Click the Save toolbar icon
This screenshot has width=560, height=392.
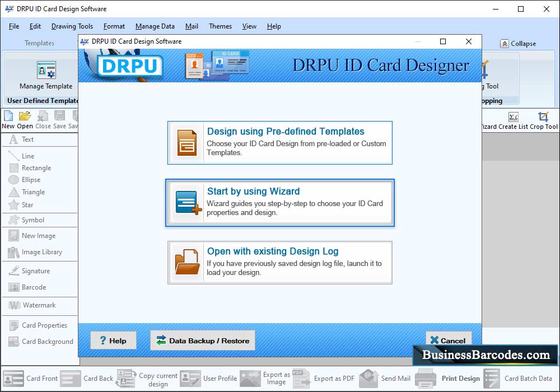pyautogui.click(x=60, y=116)
